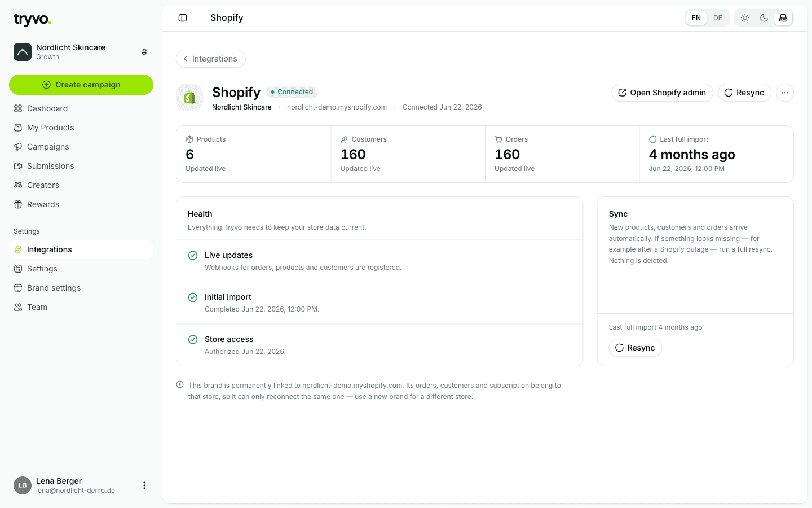The height and width of the screenshot is (508, 812).
Task: Click Create campaign button
Action: [81, 85]
